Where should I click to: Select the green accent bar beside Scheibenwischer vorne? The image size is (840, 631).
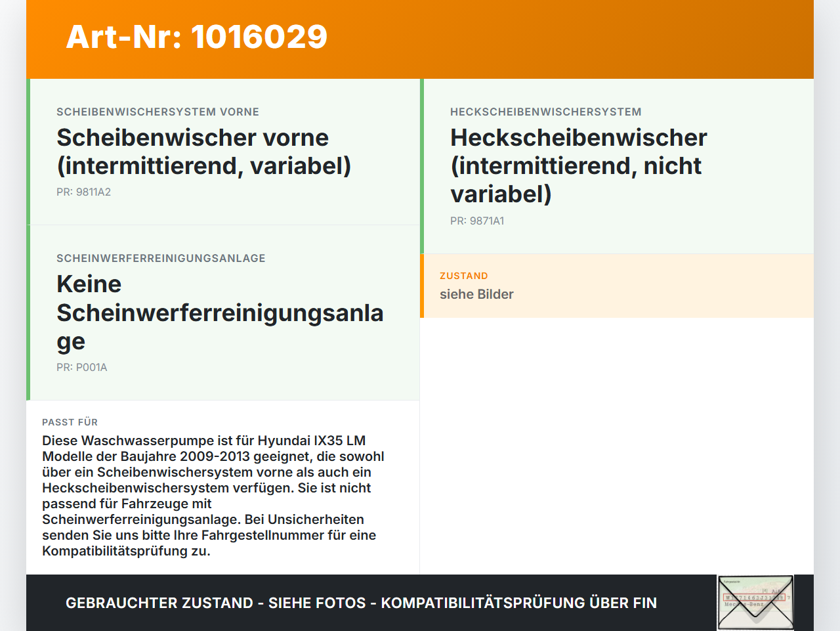pos(28,151)
